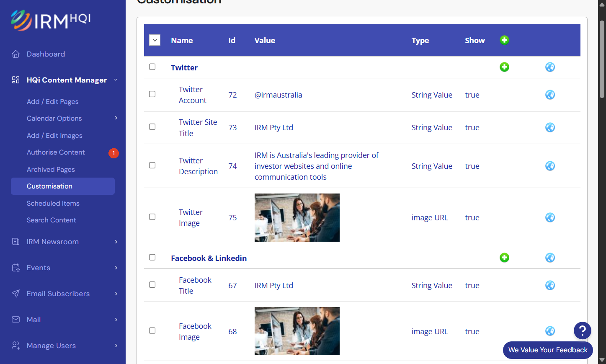Image resolution: width=606 pixels, height=364 pixels.
Task: Check the Twitter Site Title row checkbox
Action: click(x=152, y=127)
